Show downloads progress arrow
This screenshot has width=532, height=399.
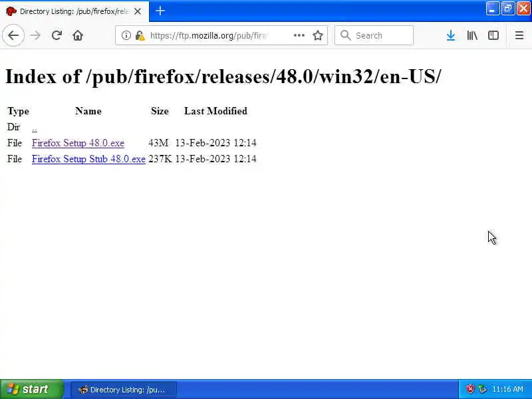click(451, 35)
